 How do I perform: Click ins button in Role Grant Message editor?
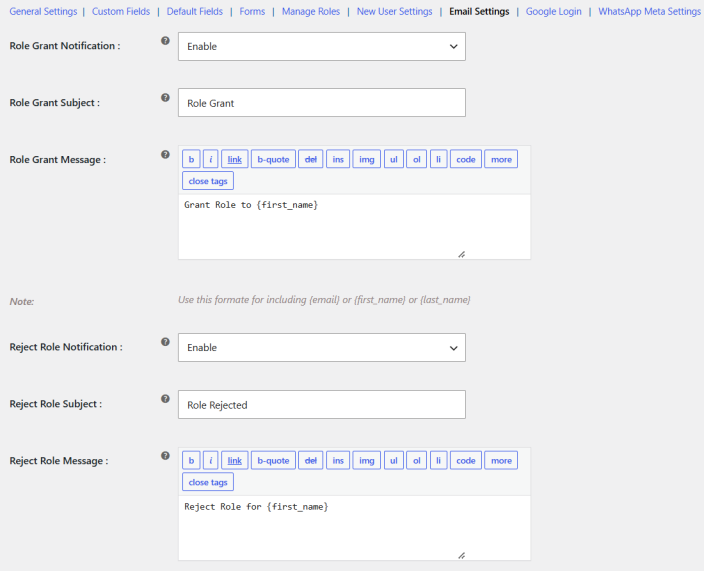(338, 159)
